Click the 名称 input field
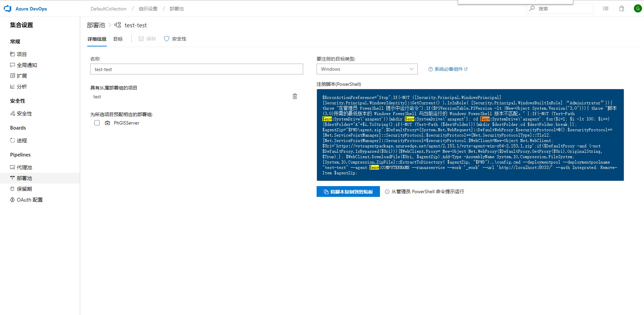644x315 pixels. tap(196, 69)
